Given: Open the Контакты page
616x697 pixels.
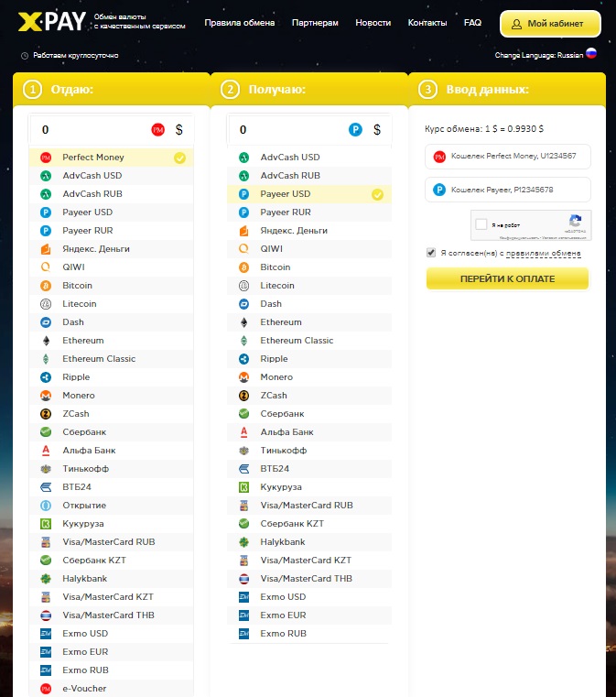Looking at the screenshot, I should click(x=427, y=23).
